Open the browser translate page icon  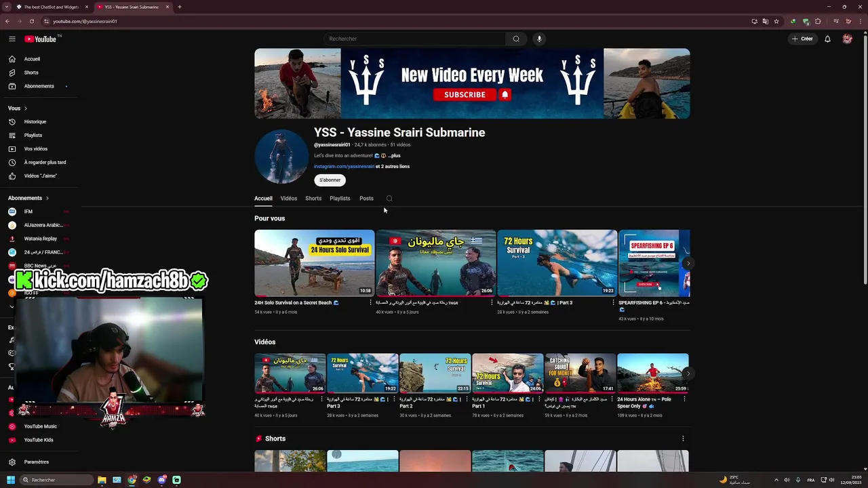click(x=766, y=21)
